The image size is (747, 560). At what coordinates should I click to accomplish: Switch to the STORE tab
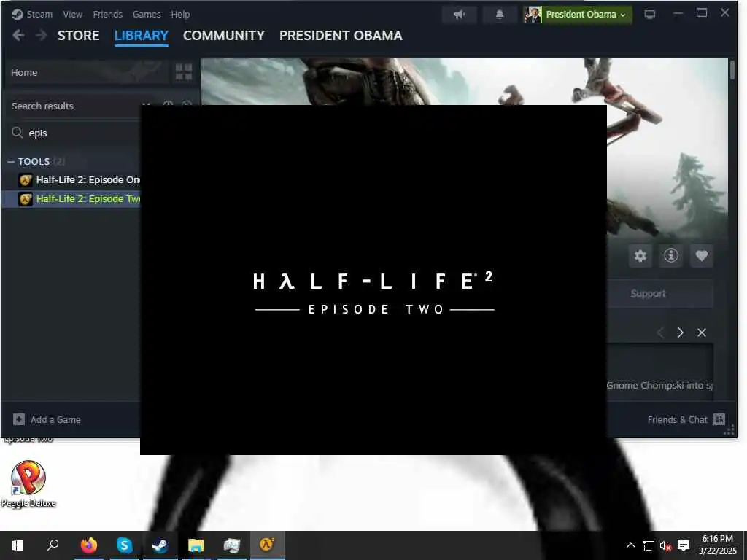(x=79, y=36)
